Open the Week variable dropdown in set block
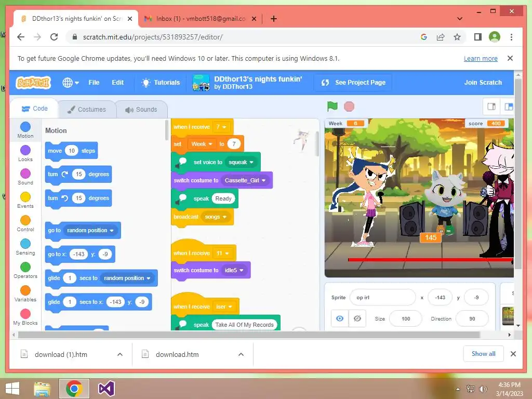The image size is (532, 399). point(202,144)
